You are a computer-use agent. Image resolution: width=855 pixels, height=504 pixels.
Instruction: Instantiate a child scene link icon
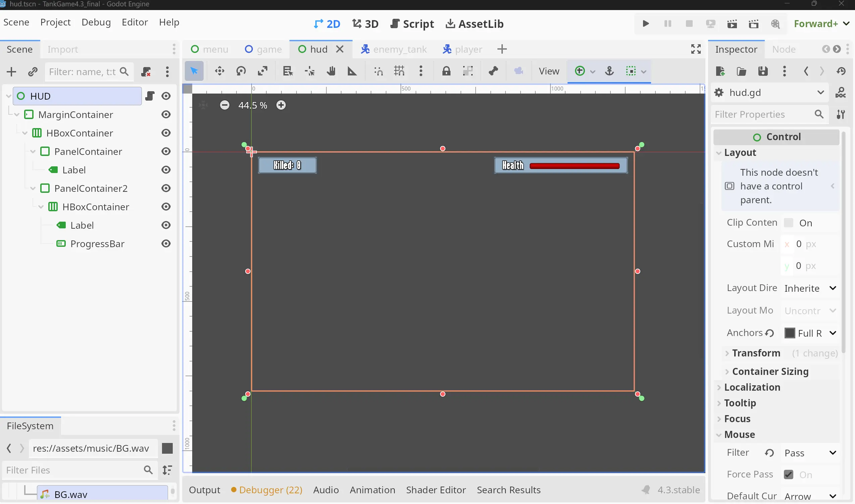[33, 72]
